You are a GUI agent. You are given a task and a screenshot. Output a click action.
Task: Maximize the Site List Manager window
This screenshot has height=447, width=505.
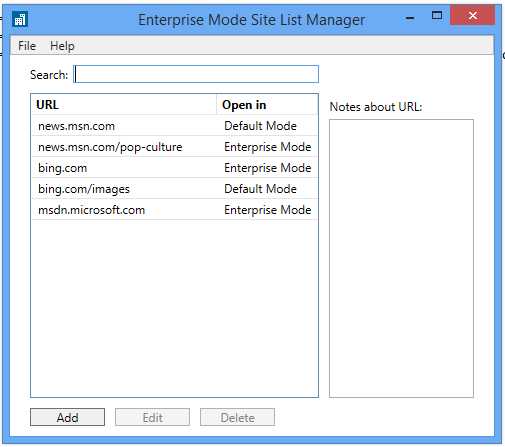(437, 15)
